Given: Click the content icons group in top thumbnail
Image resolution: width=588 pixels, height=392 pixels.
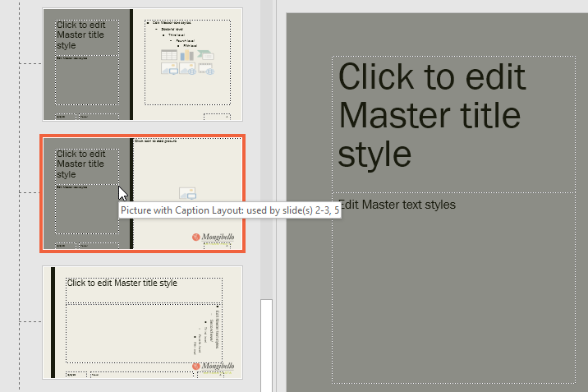Looking at the screenshot, I should (186, 62).
